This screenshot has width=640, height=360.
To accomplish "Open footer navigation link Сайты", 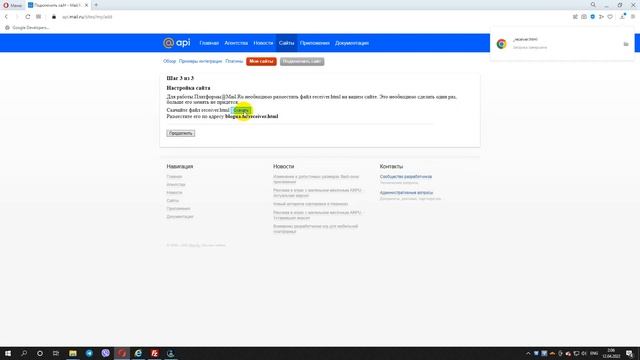I will pos(173,200).
